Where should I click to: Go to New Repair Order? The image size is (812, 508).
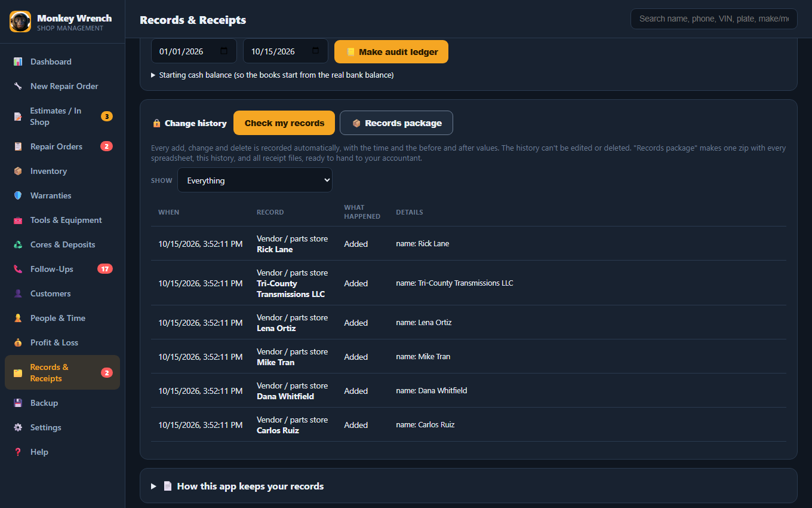pos(62,86)
